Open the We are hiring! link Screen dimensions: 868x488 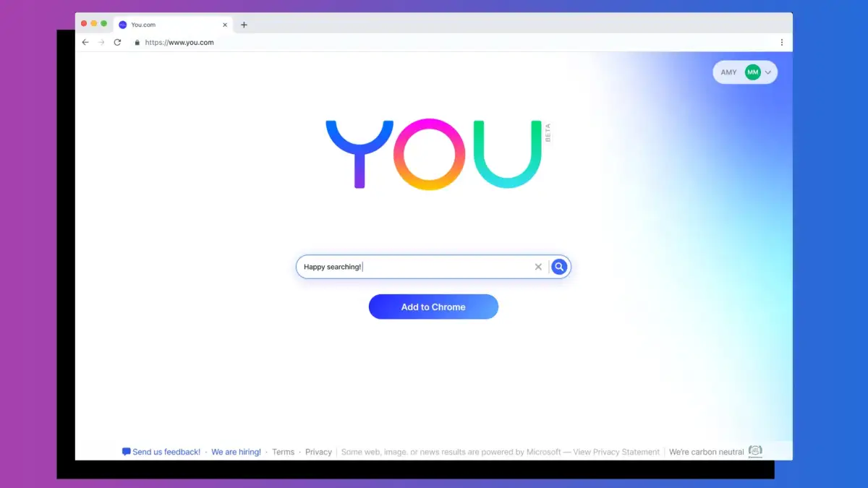237,452
